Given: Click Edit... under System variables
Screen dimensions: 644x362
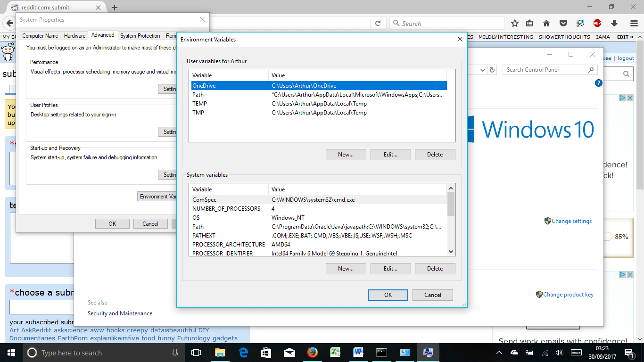Looking at the screenshot, I should (390, 269).
